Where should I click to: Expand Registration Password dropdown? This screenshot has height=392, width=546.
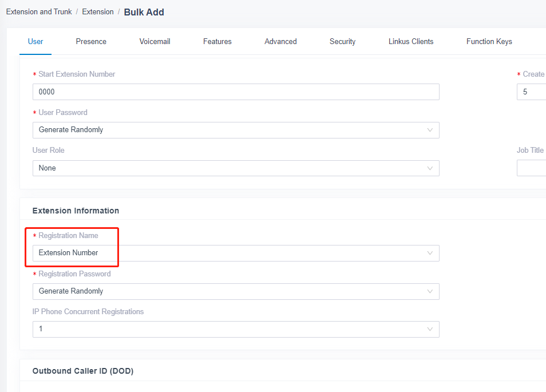(x=236, y=291)
